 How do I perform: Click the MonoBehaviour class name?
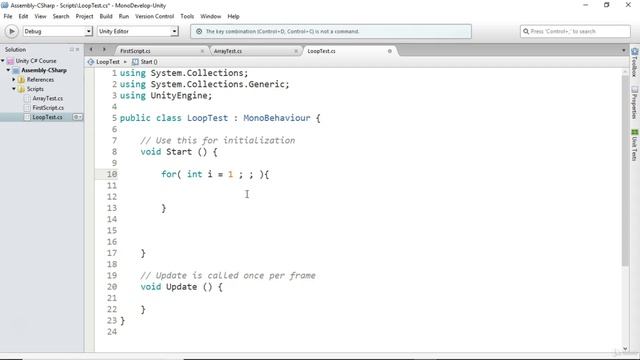[277, 118]
